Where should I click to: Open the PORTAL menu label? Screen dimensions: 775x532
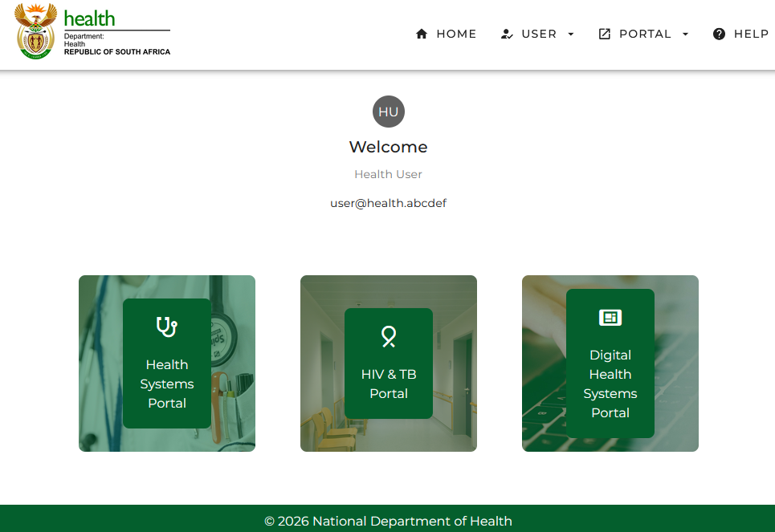645,34
